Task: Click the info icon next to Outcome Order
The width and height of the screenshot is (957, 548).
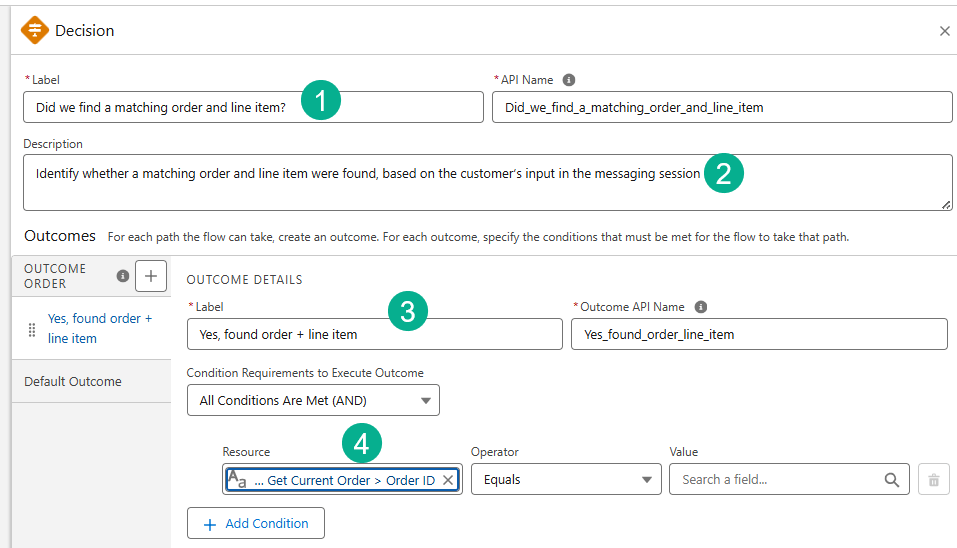Action: [x=123, y=276]
